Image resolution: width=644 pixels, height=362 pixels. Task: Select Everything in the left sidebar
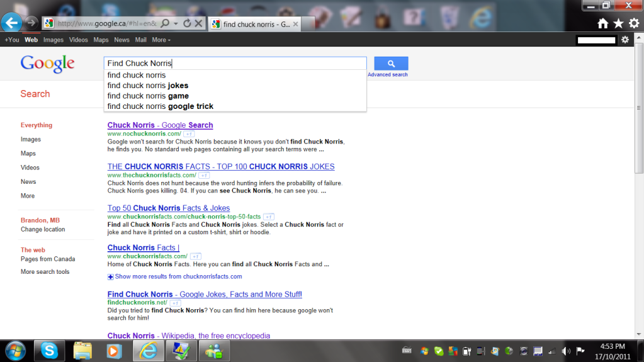37,125
